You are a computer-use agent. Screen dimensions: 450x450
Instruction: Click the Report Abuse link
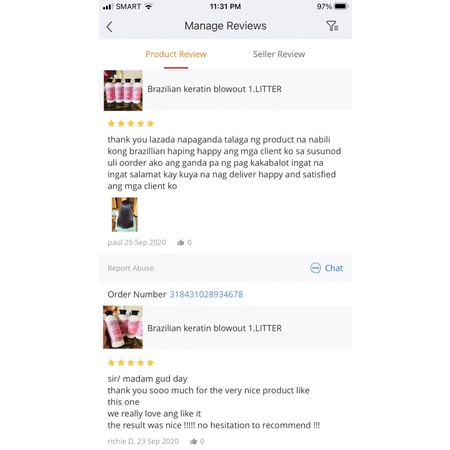point(131,268)
